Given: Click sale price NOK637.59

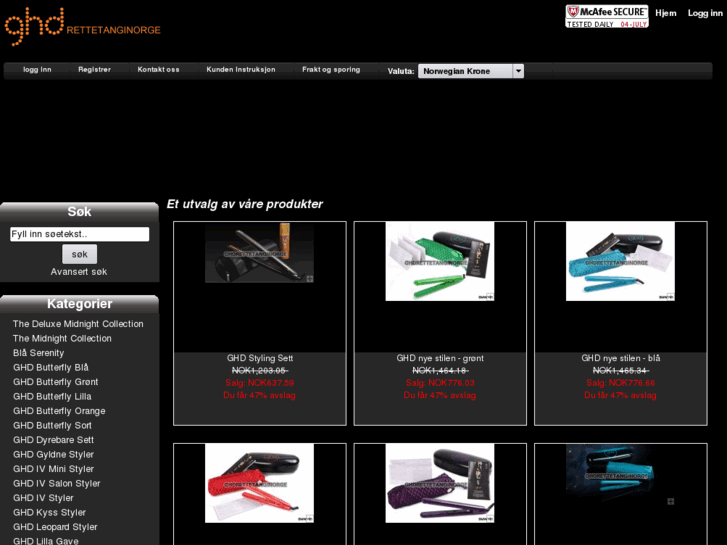Looking at the screenshot, I should (x=260, y=383).
